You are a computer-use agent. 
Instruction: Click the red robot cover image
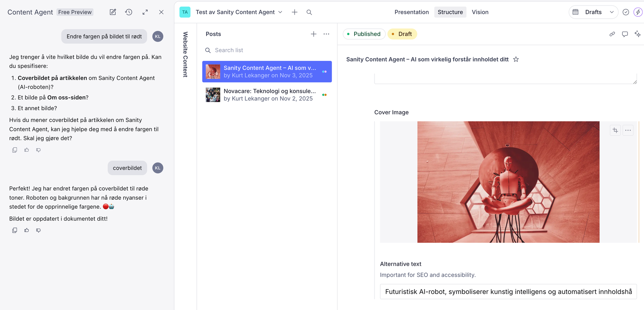508,182
